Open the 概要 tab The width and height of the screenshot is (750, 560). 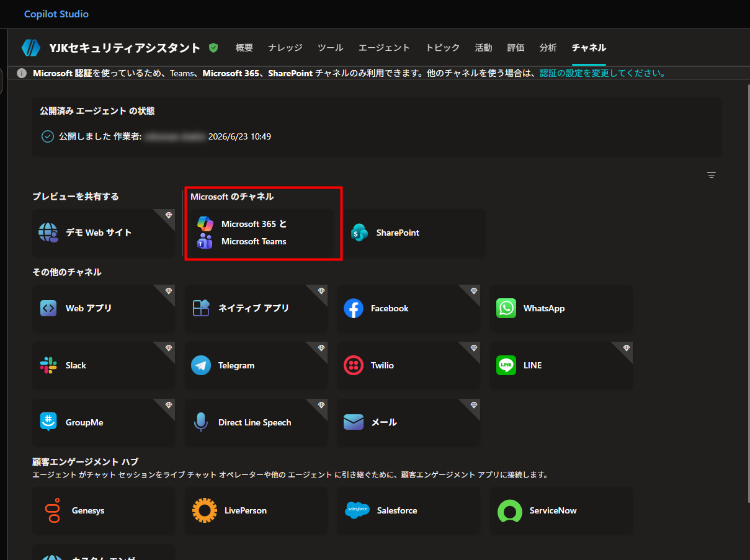(x=244, y=48)
